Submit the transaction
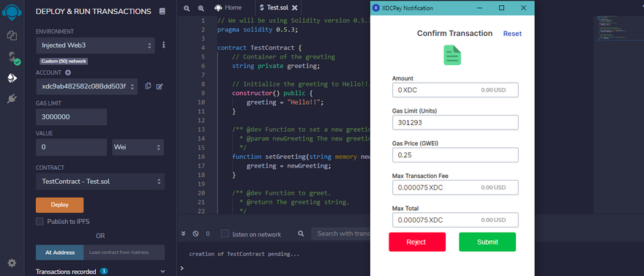Screen dimensions: 644x276 (x=487, y=242)
